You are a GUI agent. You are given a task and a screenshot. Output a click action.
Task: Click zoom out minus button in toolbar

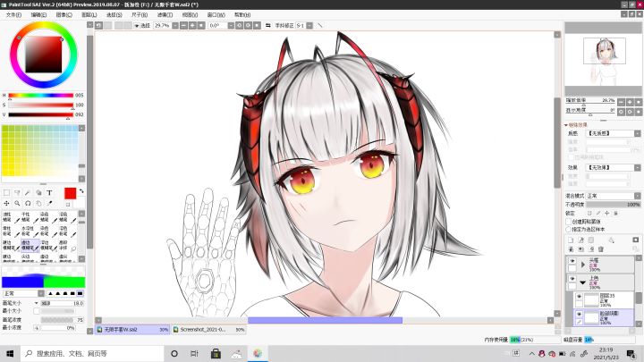(x=183, y=25)
